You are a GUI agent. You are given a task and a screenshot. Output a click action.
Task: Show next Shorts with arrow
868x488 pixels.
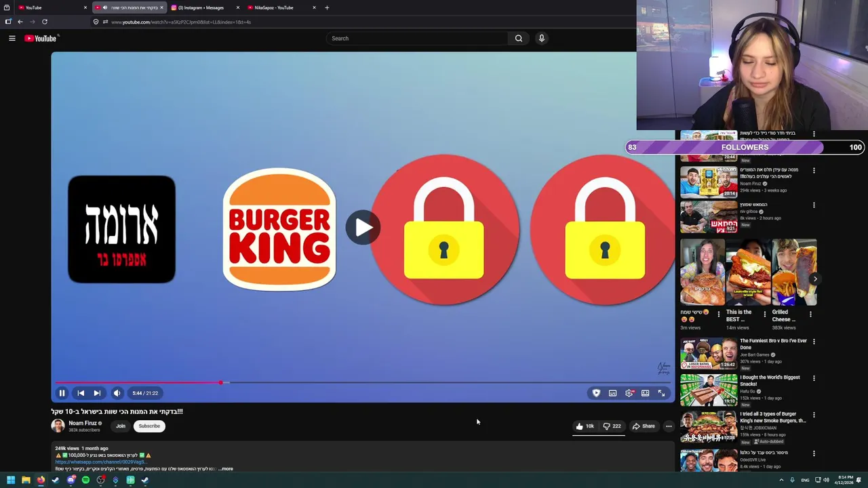pyautogui.click(x=815, y=279)
